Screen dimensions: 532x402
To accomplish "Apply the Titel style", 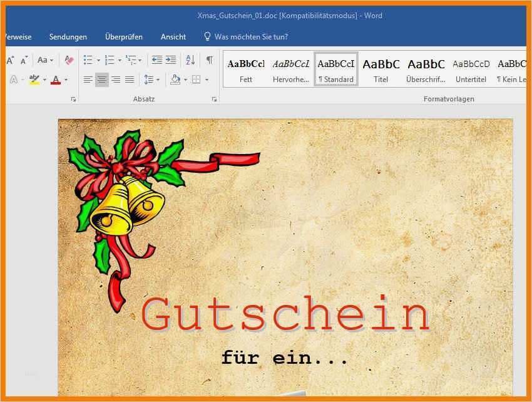I will click(x=381, y=68).
